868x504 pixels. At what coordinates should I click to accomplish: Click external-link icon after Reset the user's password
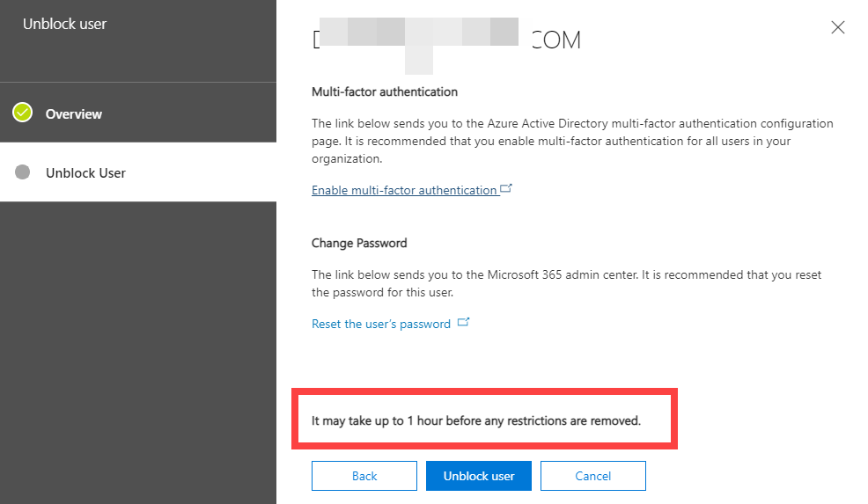click(x=463, y=323)
